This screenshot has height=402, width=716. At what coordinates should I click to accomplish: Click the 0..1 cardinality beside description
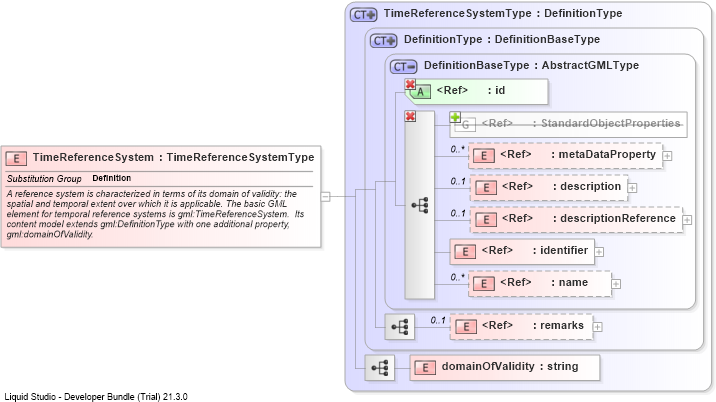(x=458, y=181)
